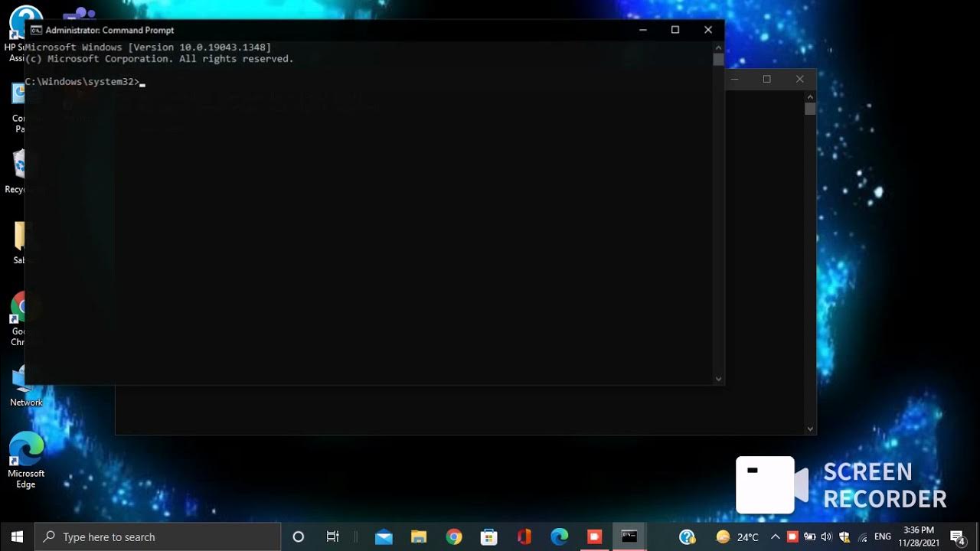Viewport: 980px width, 551px height.
Task: Maximize the background window behind Command Prompt
Action: (x=766, y=79)
